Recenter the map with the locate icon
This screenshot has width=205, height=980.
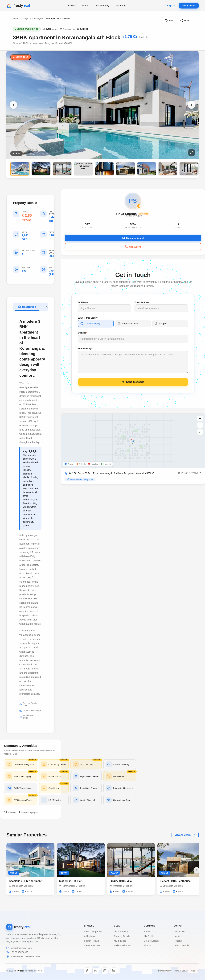(200, 432)
